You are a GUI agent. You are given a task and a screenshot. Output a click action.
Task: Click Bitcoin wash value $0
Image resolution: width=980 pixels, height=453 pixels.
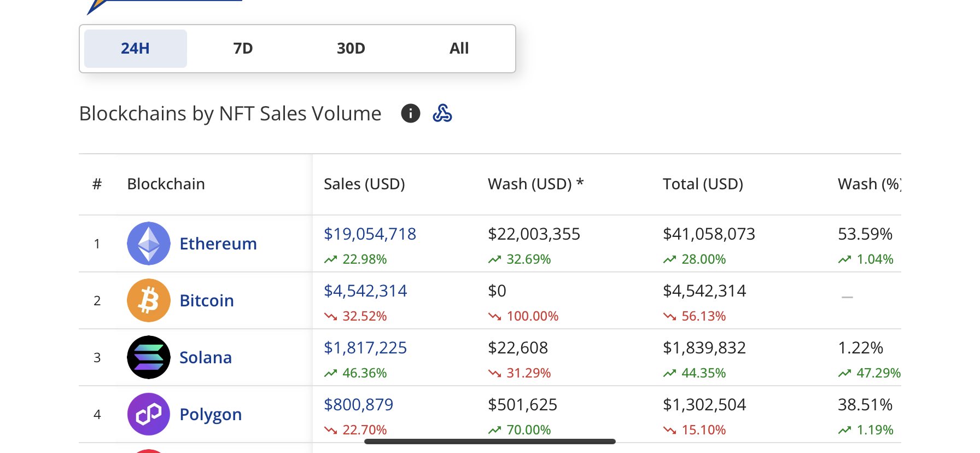(497, 291)
